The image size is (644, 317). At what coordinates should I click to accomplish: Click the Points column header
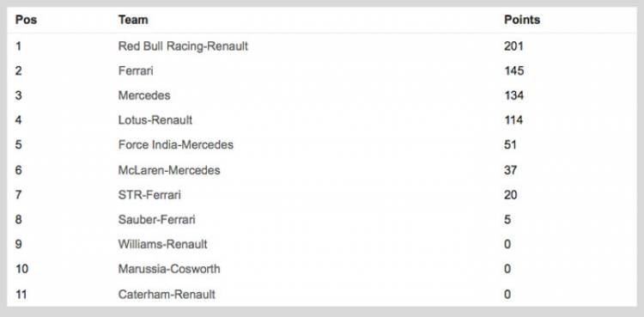pos(522,20)
